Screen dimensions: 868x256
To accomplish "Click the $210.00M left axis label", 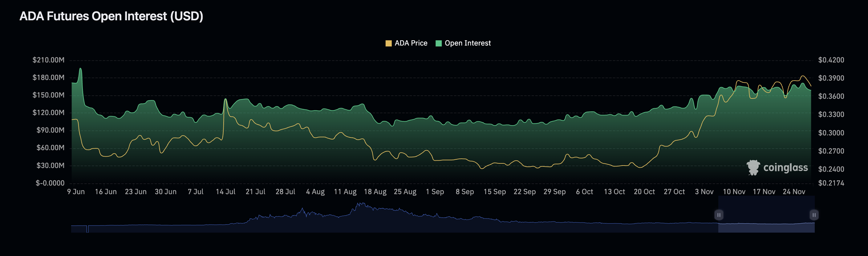I will tap(48, 60).
